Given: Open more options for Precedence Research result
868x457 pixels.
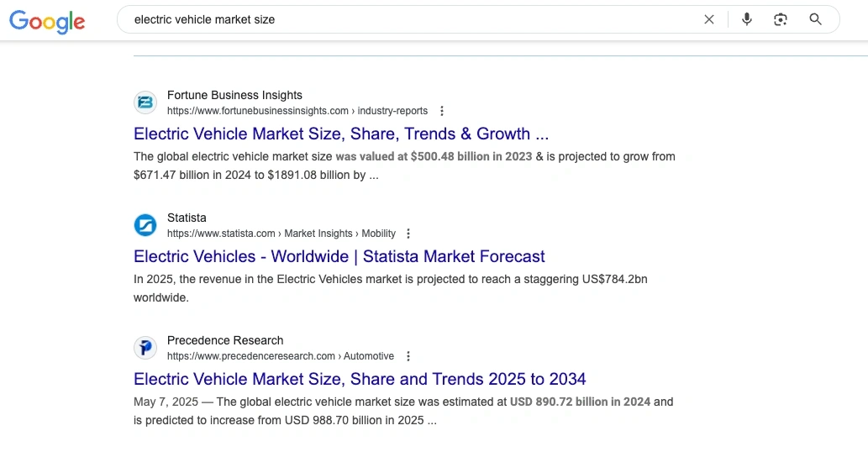Looking at the screenshot, I should pos(408,356).
